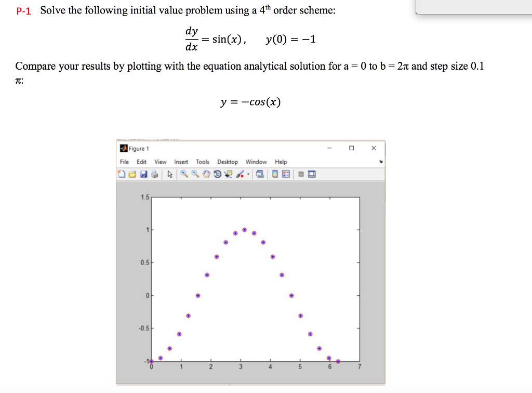
Task: Open a file with the folder icon
Action: click(132, 174)
